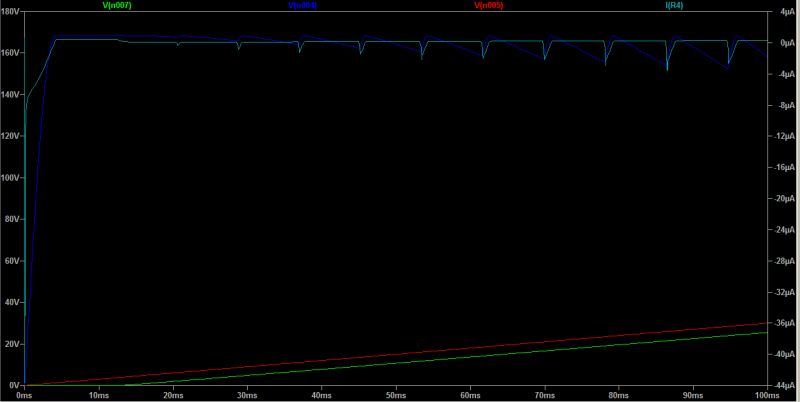Click the 0µA right axis label

787,43
